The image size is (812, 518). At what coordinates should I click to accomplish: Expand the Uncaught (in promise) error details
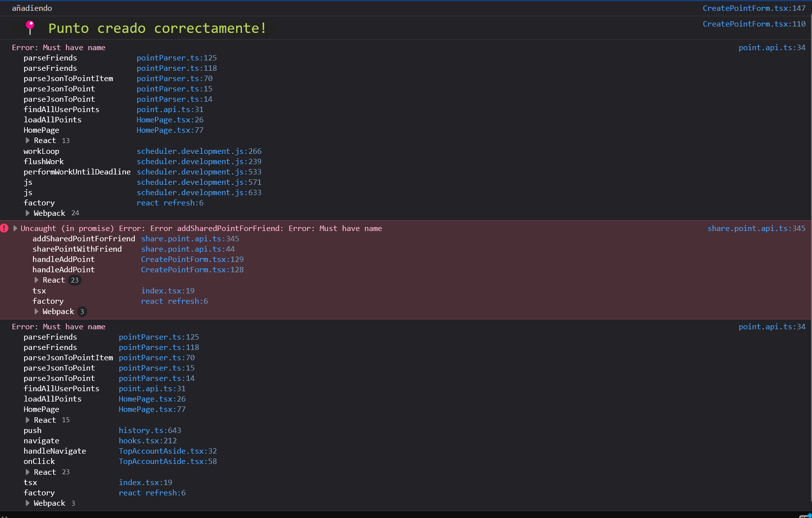point(15,228)
